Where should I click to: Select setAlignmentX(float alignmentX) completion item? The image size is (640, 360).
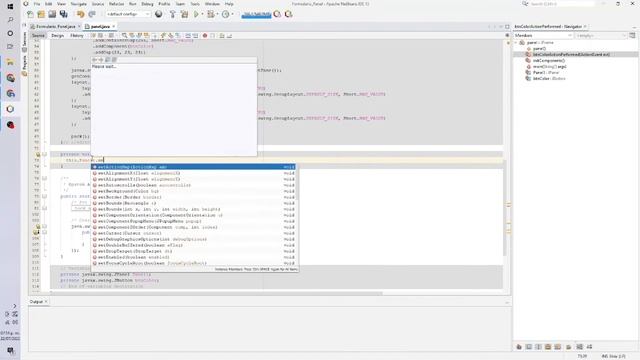click(x=193, y=173)
